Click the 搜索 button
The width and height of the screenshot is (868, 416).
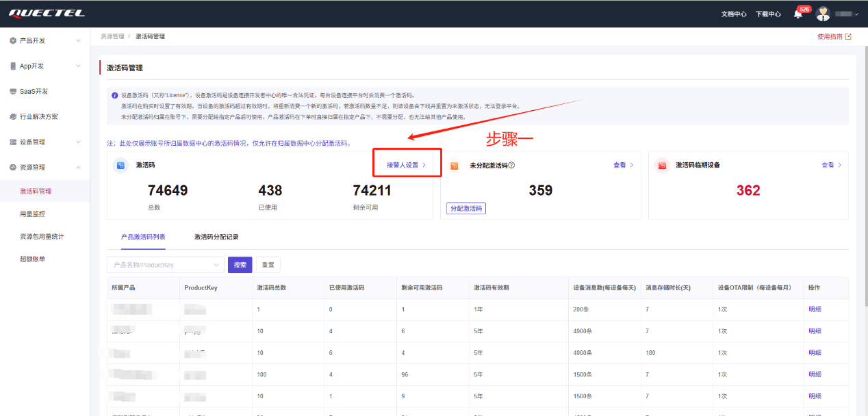(240, 265)
